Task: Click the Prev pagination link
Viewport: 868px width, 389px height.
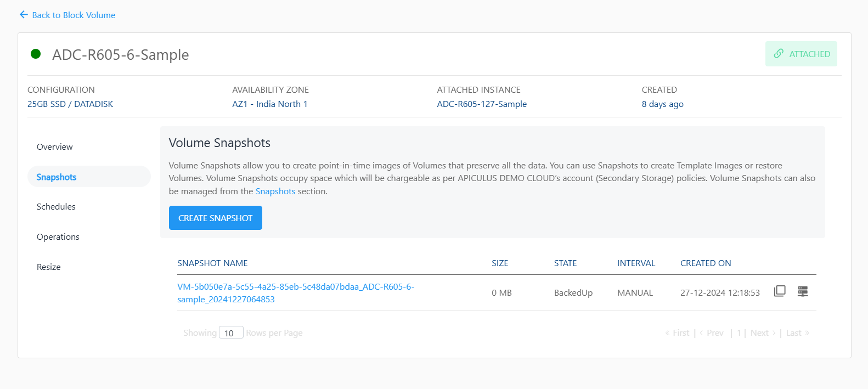Action: (x=712, y=333)
